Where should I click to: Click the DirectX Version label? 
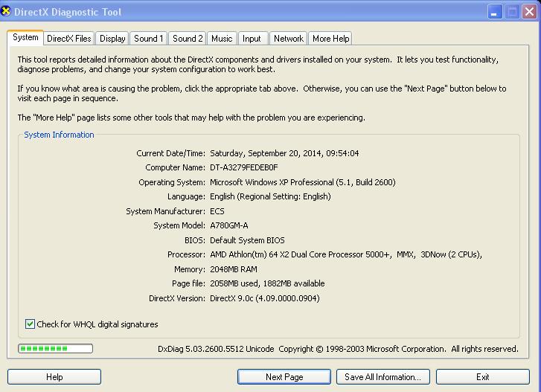point(176,298)
